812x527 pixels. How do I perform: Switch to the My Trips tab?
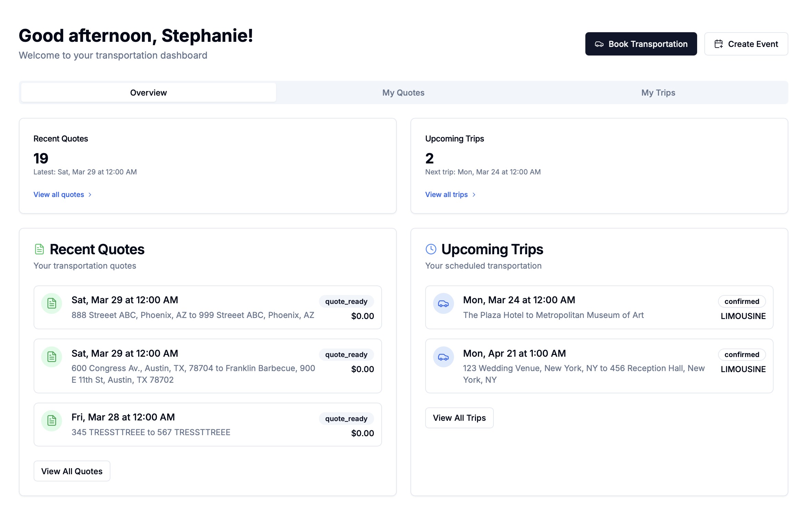(658, 92)
